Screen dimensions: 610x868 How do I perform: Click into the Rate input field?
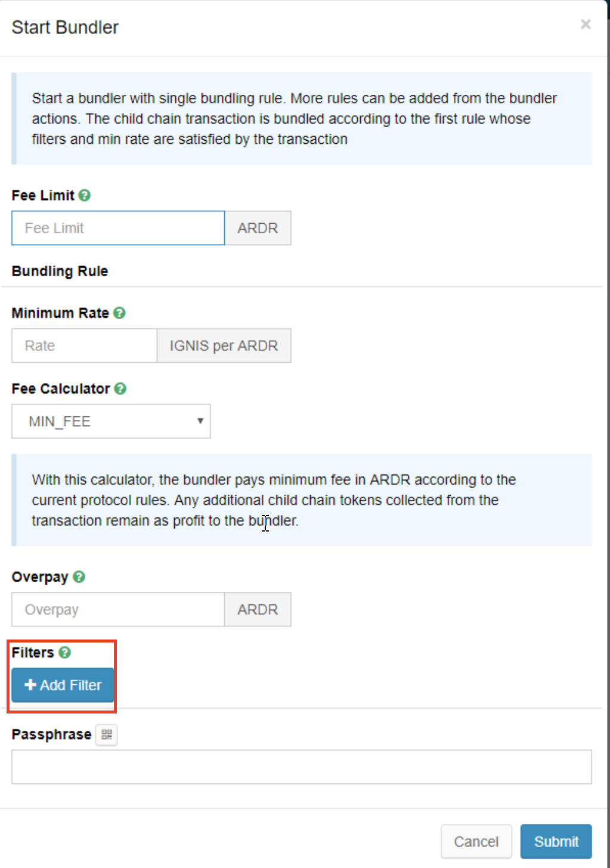coord(84,345)
